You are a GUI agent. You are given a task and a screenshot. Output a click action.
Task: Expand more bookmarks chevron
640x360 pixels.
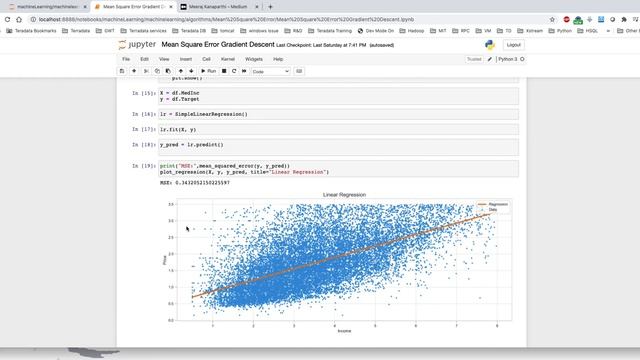(x=608, y=31)
